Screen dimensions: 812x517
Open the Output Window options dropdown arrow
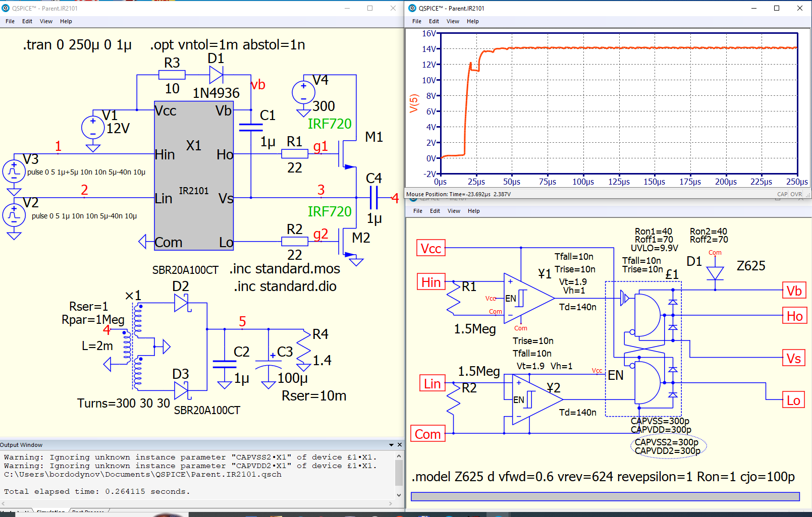click(391, 445)
